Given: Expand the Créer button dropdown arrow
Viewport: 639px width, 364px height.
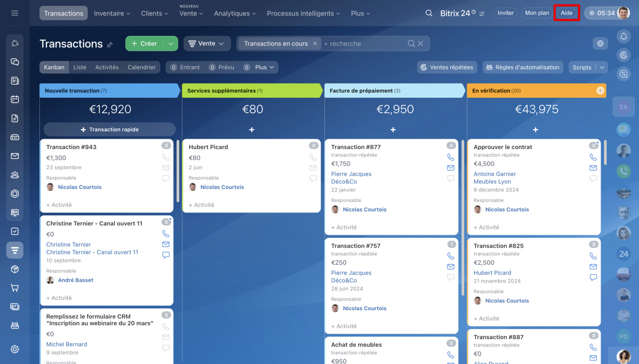Looking at the screenshot, I should pos(170,43).
